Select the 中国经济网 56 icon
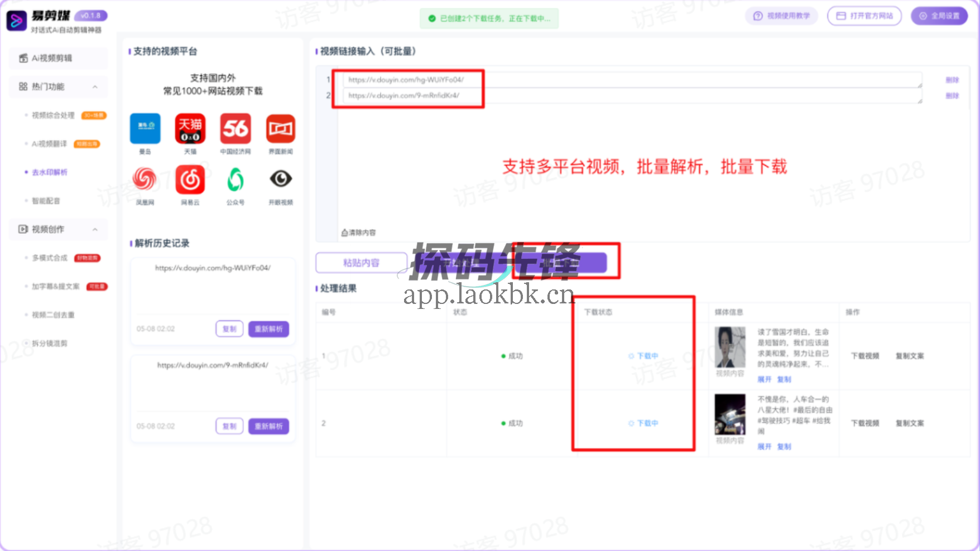The width and height of the screenshot is (980, 551). tap(235, 128)
